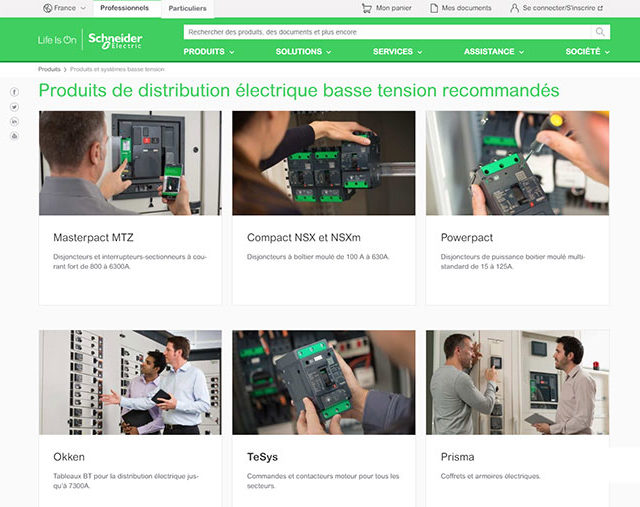Go to Produits breadcrumb
This screenshot has width=640, height=507.
[49, 69]
